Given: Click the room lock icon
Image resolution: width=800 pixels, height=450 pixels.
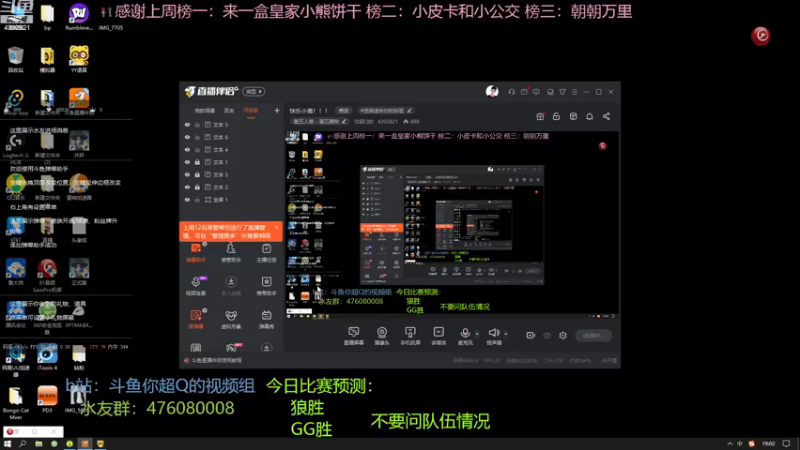Looking at the screenshot, I should click(x=556, y=116).
